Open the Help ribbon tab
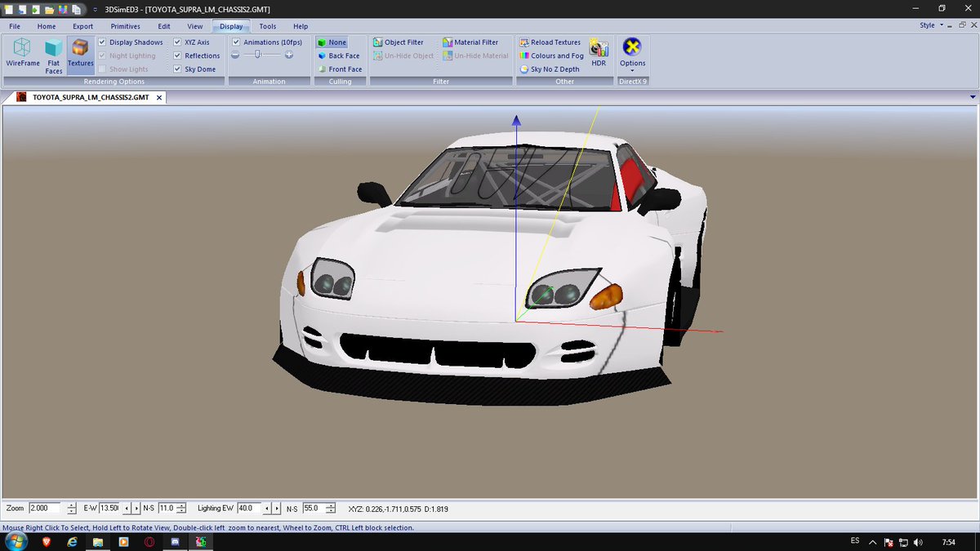The height and width of the screenshot is (551, 980). (301, 26)
